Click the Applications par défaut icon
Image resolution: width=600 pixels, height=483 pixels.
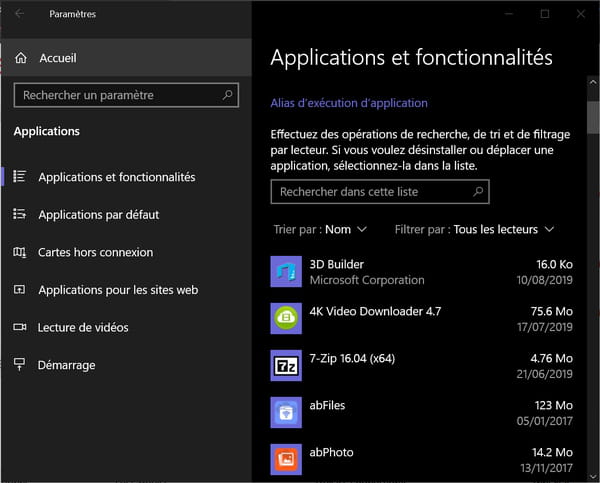pos(20,214)
